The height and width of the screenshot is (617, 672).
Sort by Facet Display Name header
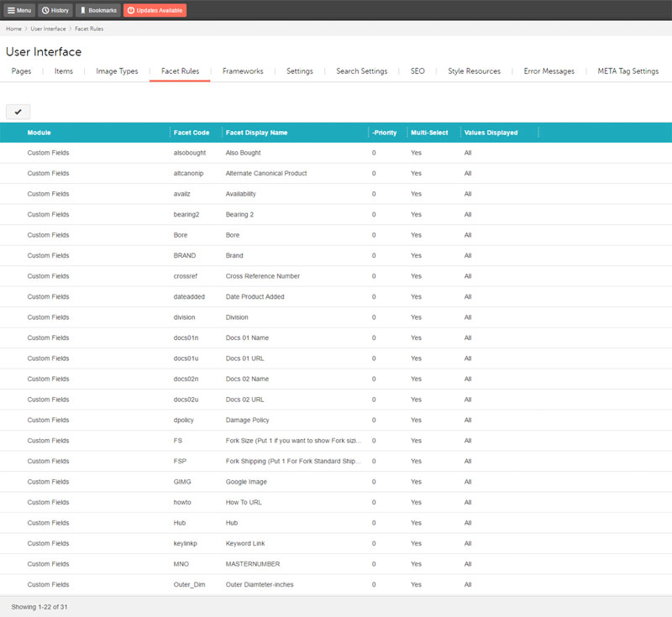(257, 133)
